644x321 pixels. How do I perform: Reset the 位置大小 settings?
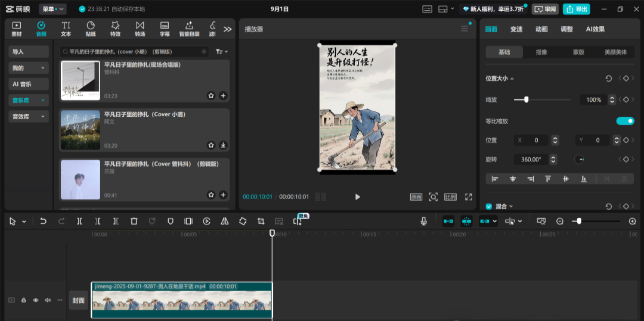tap(609, 78)
